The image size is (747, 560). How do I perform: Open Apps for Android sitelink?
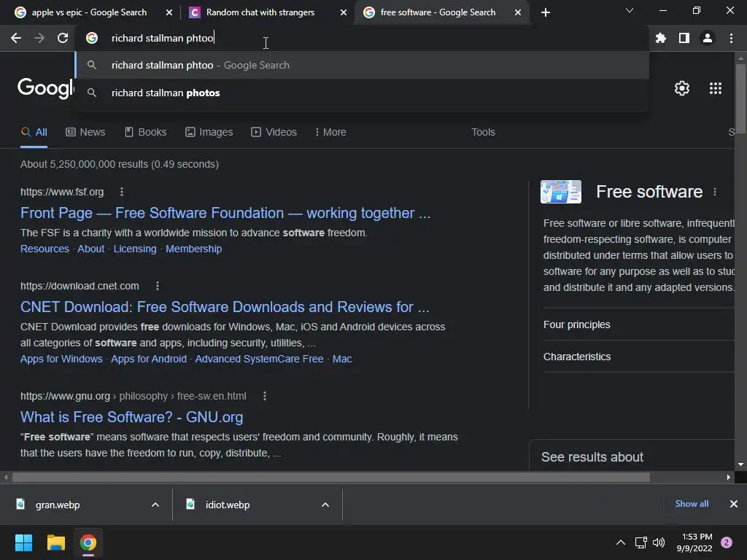(x=149, y=359)
